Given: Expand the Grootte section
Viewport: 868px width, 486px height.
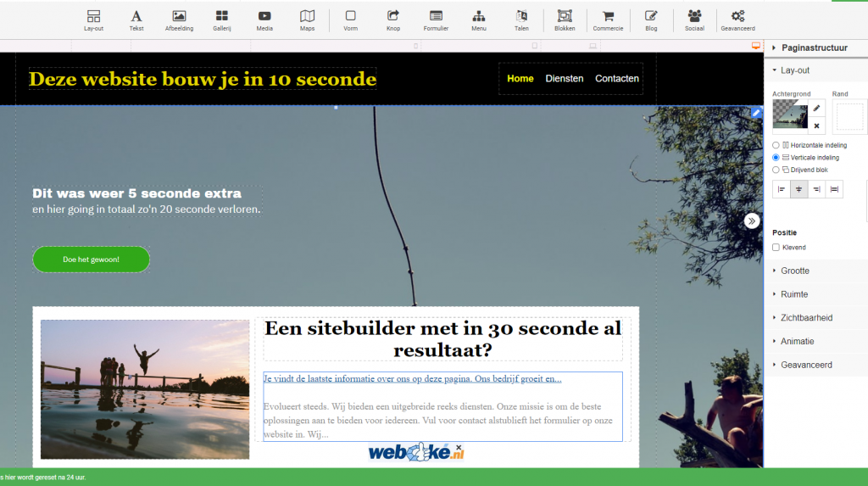Looking at the screenshot, I should [795, 271].
